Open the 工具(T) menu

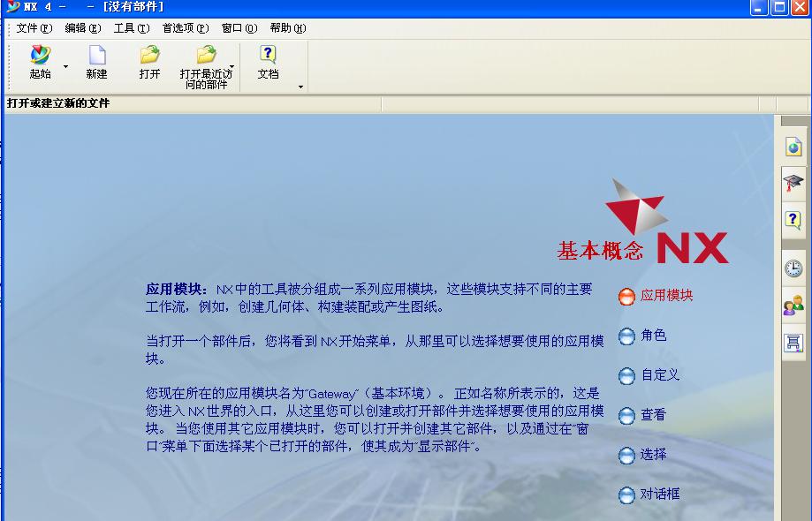(132, 28)
